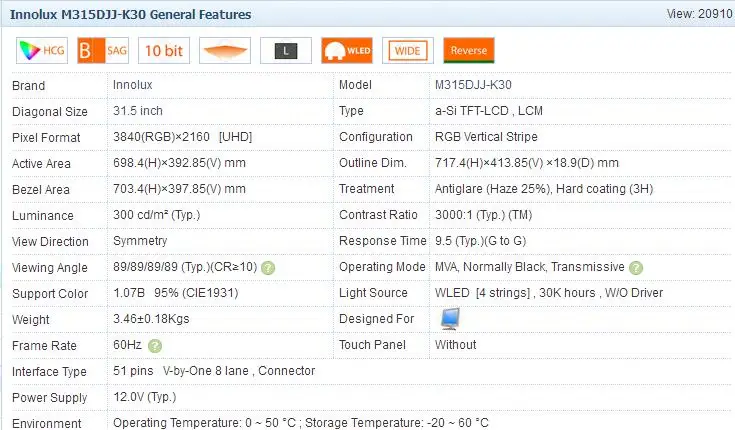Click the 10 bit feature icon
This screenshot has width=735, height=430.
pos(164,50)
